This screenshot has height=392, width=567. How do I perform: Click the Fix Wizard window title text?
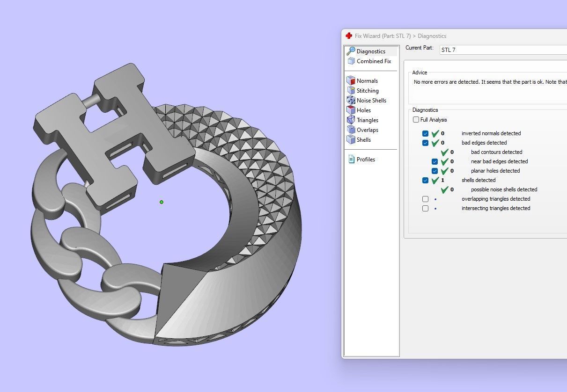pyautogui.click(x=400, y=36)
